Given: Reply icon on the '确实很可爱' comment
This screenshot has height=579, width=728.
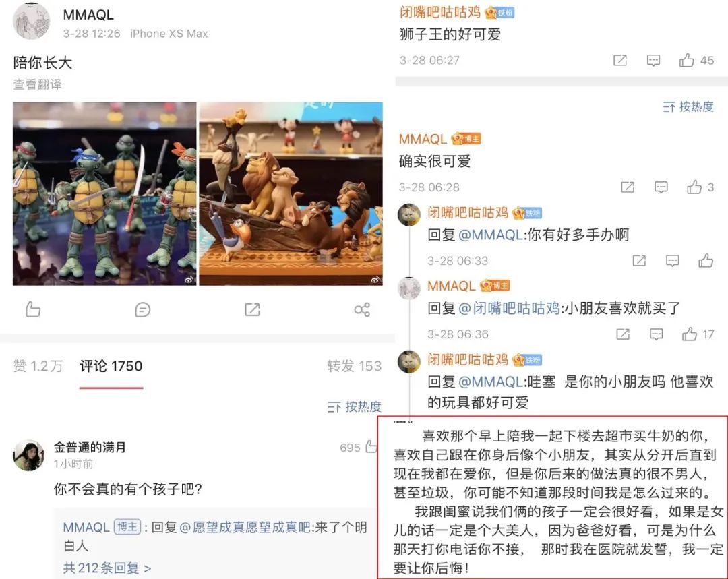Looking at the screenshot, I should [x=661, y=187].
